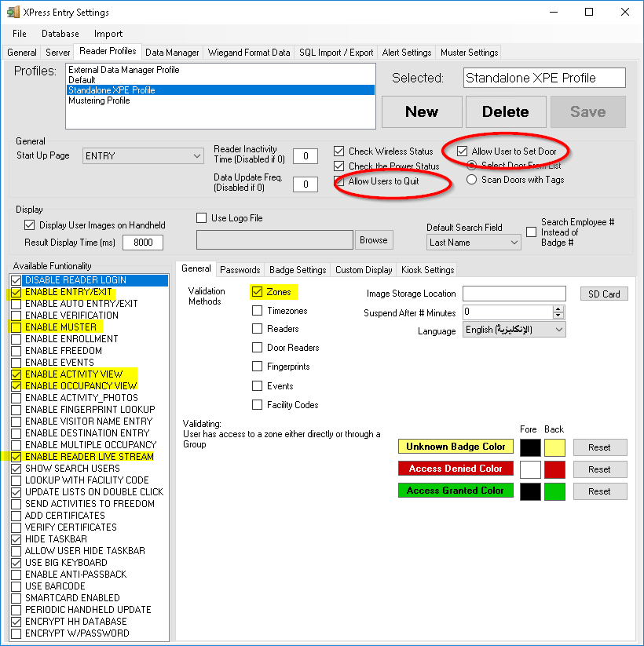The image size is (644, 646).
Task: Increase the Suspend After # Minutes stepper
Action: (x=558, y=308)
